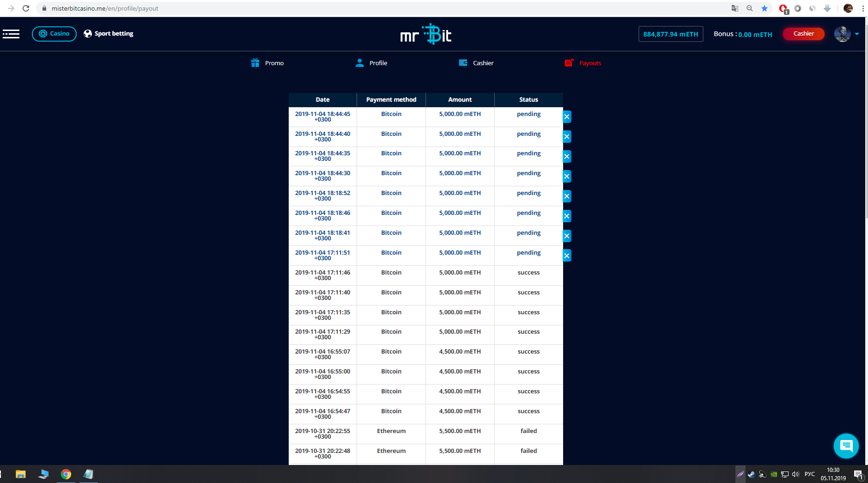This screenshot has height=483, width=868.
Task: Click the Steam icon in system tray
Action: coord(751,474)
